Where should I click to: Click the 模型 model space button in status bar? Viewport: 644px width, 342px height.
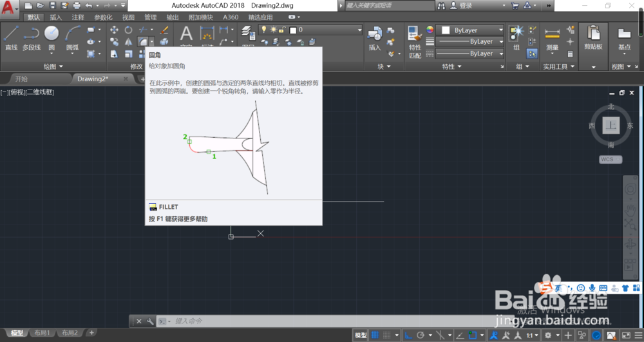pyautogui.click(x=361, y=336)
